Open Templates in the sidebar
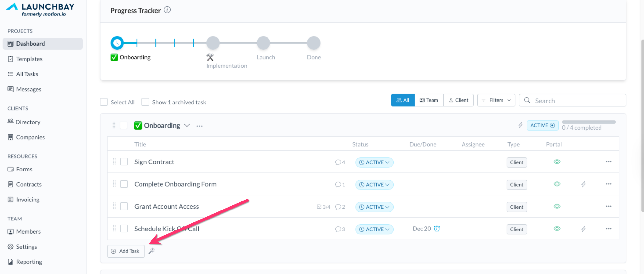 click(29, 59)
